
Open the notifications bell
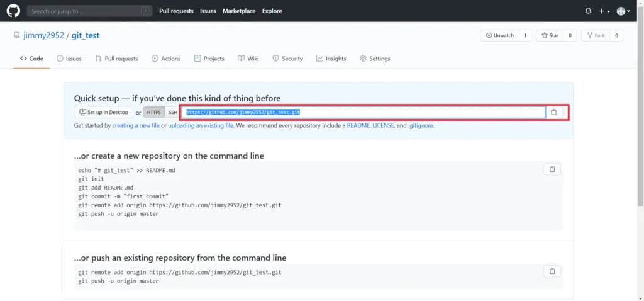point(588,11)
